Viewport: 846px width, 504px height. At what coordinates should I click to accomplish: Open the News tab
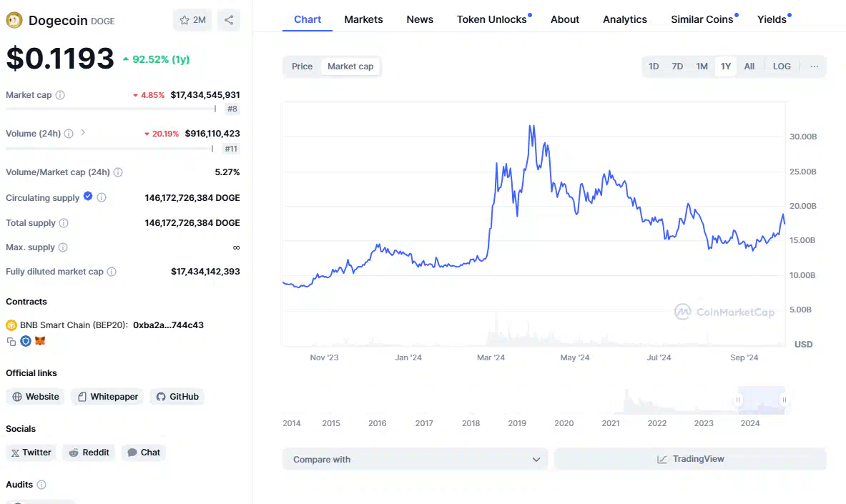pos(420,19)
